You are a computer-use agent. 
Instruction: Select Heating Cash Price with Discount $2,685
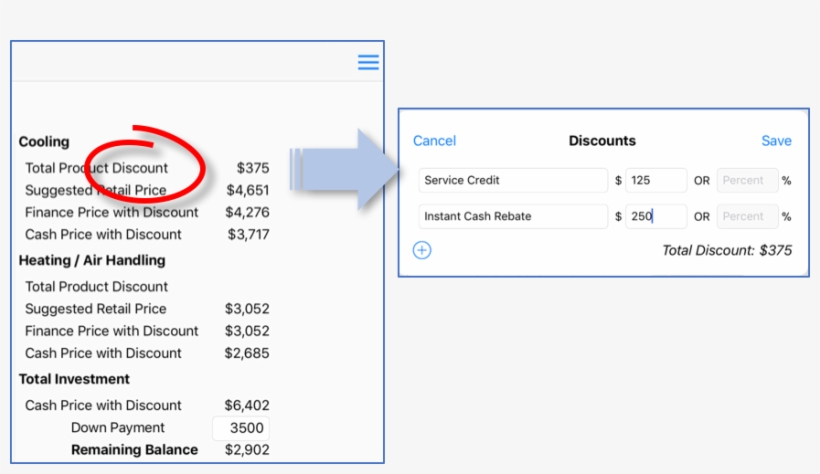246,353
